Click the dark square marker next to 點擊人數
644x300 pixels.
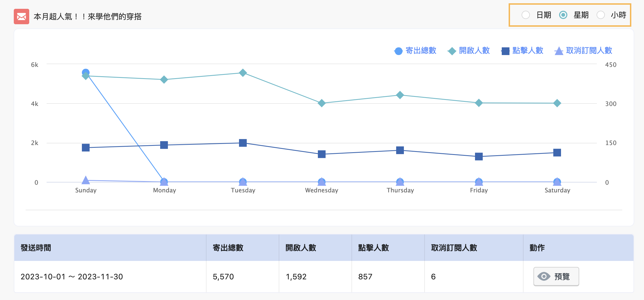[505, 51]
